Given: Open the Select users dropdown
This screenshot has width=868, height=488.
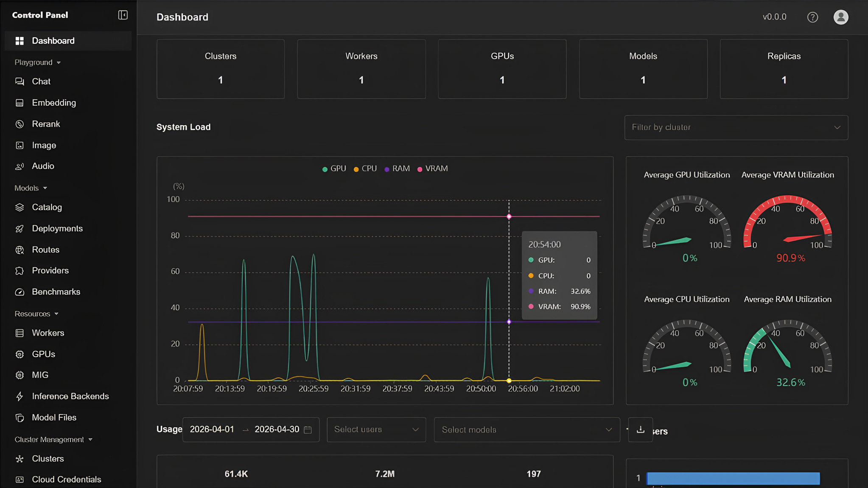Looking at the screenshot, I should click(x=376, y=430).
